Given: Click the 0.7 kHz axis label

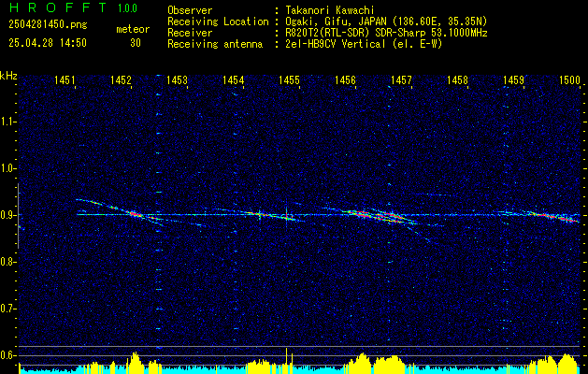Looking at the screenshot, I should click(x=7, y=309).
